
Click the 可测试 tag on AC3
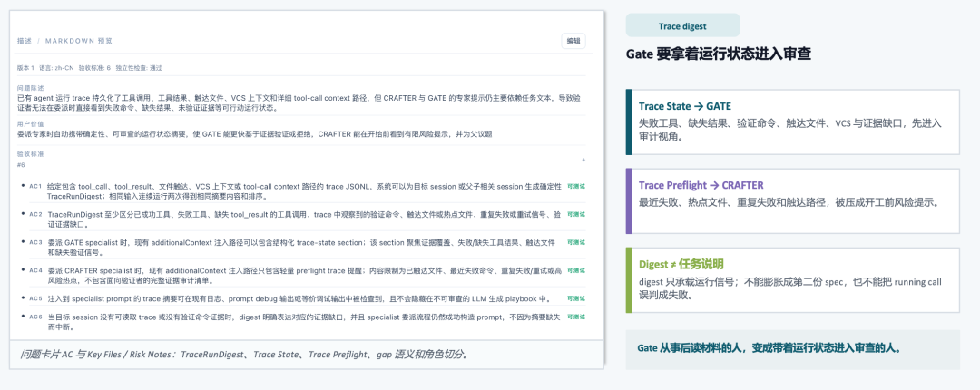coord(575,242)
